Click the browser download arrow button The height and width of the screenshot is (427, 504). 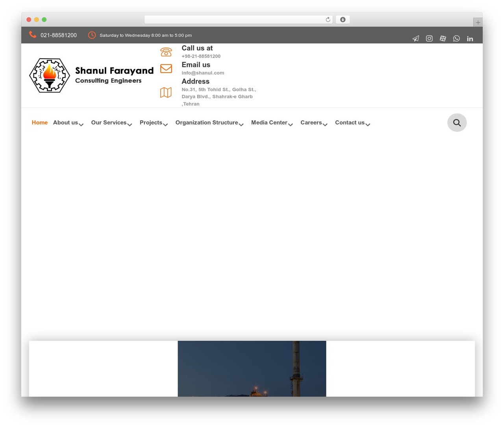343,20
